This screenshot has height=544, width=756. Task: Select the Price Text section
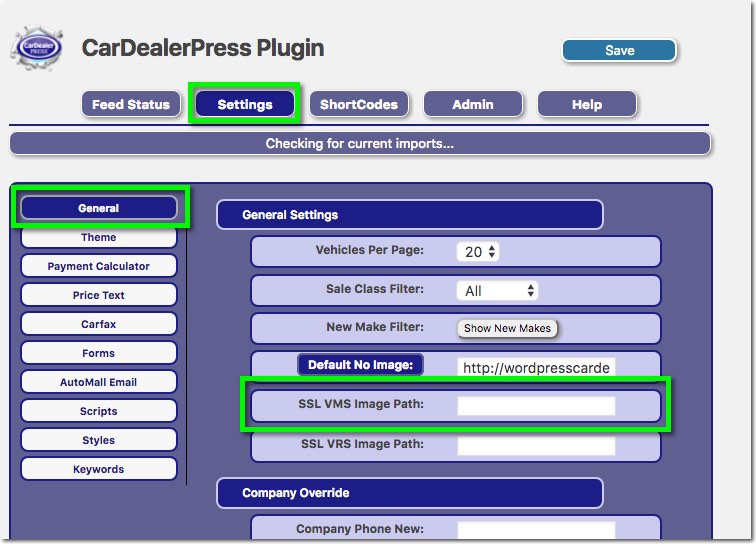tap(98, 295)
